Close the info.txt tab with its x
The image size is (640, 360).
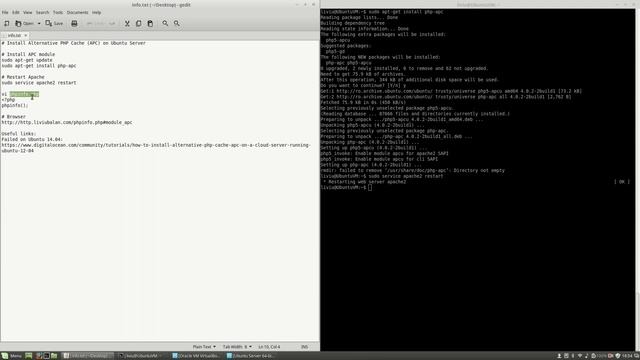pyautogui.click(x=26, y=35)
